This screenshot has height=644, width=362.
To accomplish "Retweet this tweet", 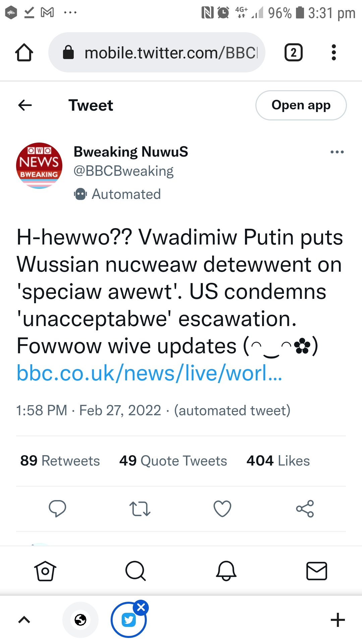I will pyautogui.click(x=140, y=508).
